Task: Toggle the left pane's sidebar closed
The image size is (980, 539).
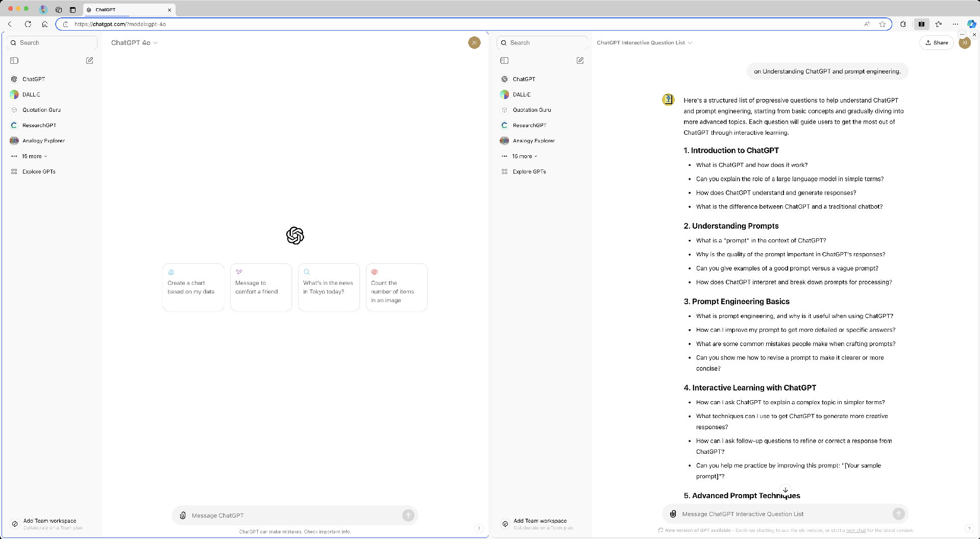Action: point(14,60)
